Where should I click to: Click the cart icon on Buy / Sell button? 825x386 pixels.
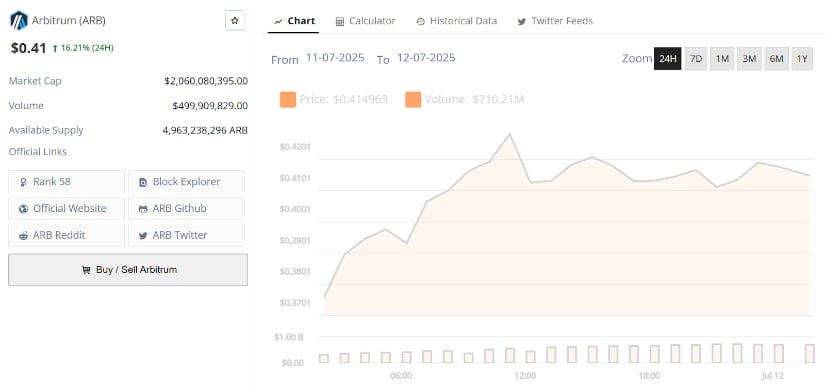pyautogui.click(x=86, y=270)
